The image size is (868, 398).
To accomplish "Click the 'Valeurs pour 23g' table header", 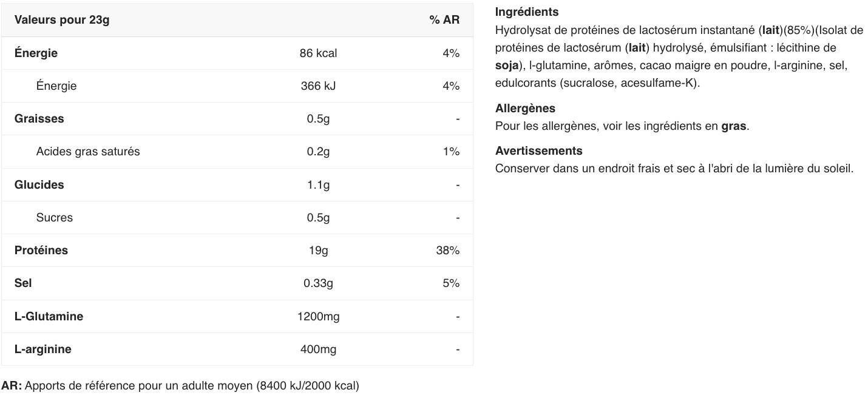I will [x=62, y=20].
